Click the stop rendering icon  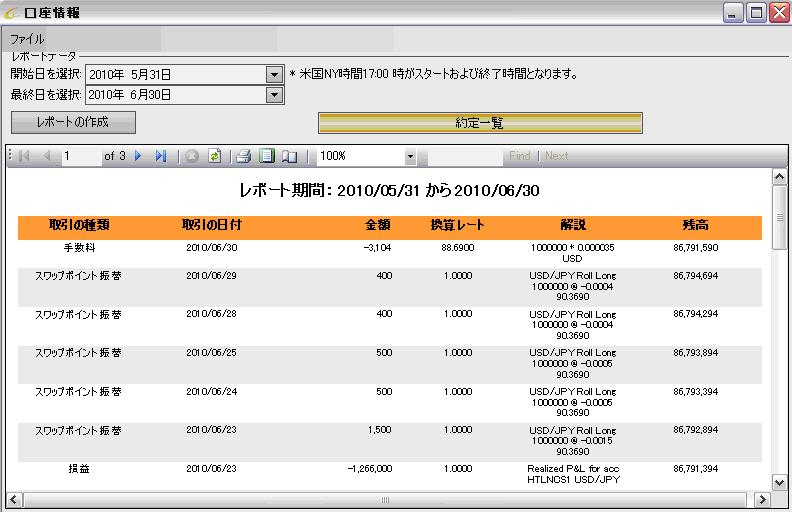point(192,156)
